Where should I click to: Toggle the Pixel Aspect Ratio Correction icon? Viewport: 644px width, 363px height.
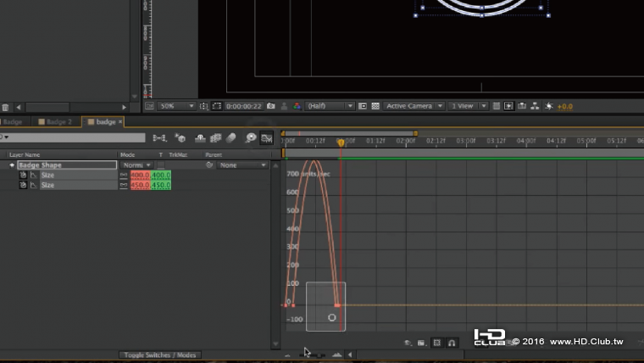(497, 106)
